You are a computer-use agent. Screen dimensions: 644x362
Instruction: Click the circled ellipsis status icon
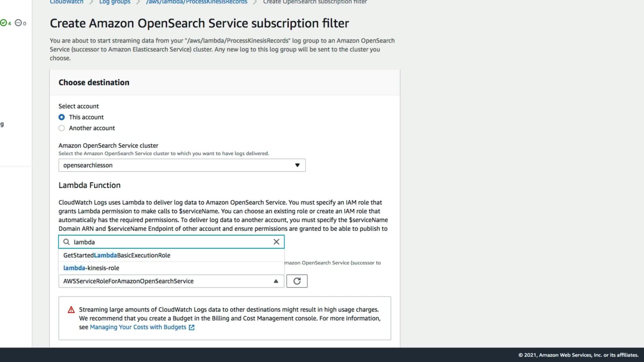(x=18, y=23)
